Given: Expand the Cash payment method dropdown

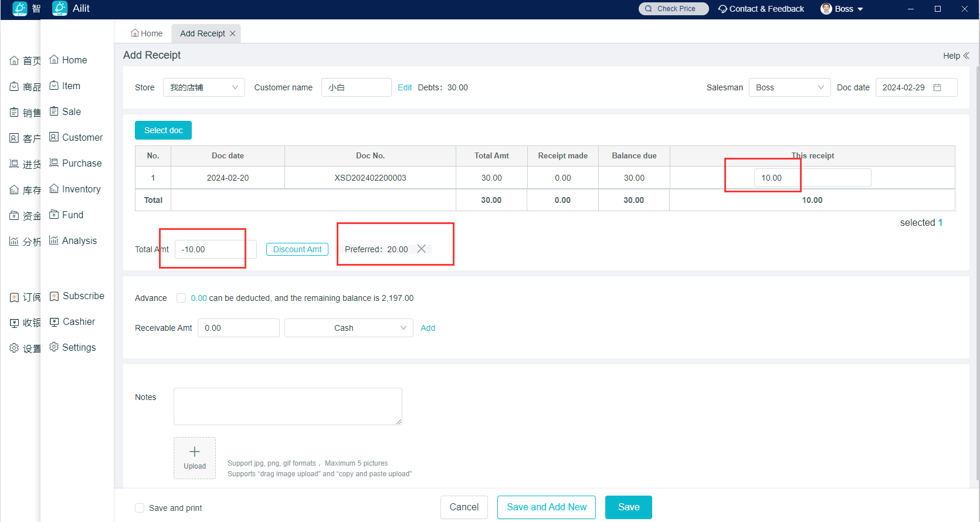Looking at the screenshot, I should (348, 328).
